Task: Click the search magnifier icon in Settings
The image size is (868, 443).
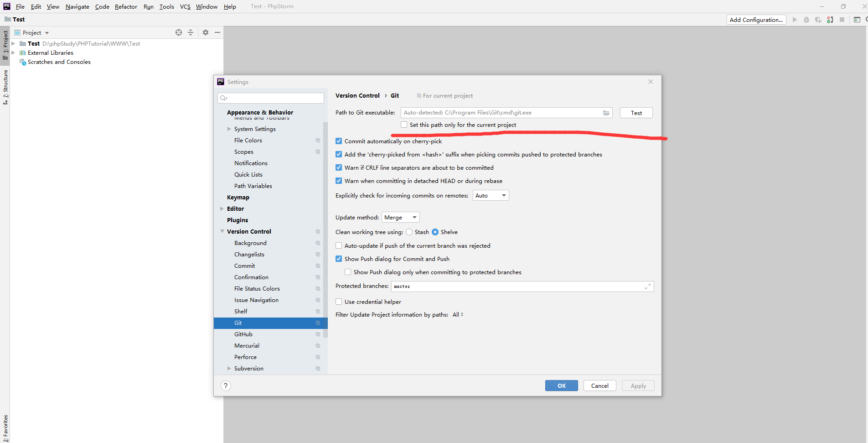Action: tap(223, 98)
